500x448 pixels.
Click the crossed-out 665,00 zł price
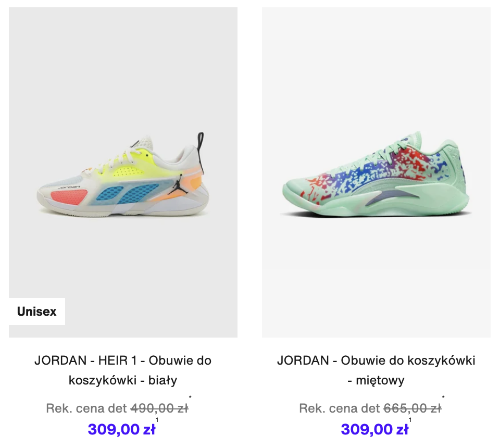click(x=413, y=408)
